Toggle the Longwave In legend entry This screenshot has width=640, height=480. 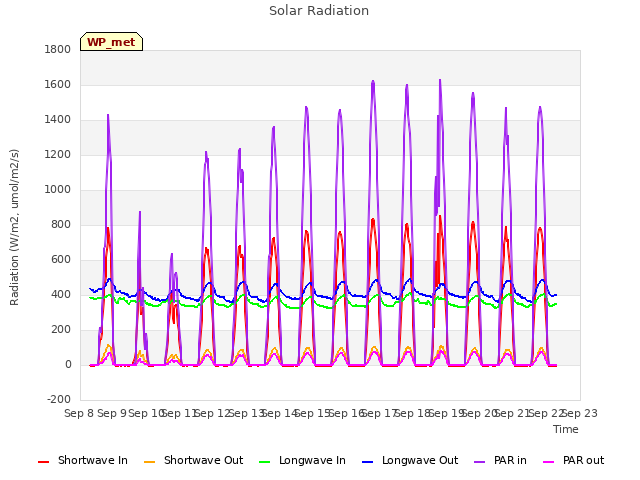[x=302, y=461]
